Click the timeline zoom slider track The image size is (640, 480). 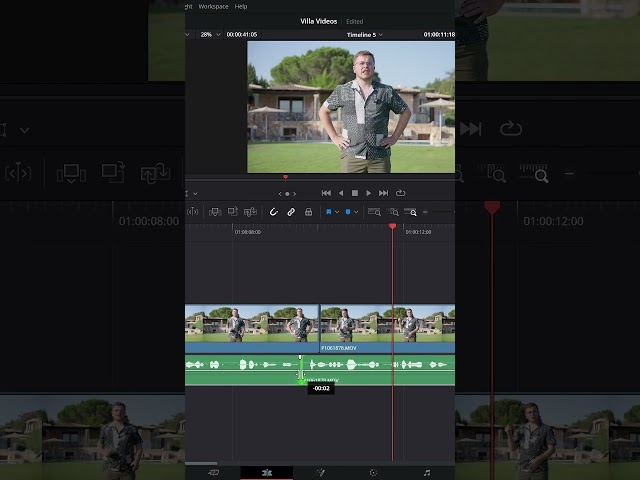point(443,212)
